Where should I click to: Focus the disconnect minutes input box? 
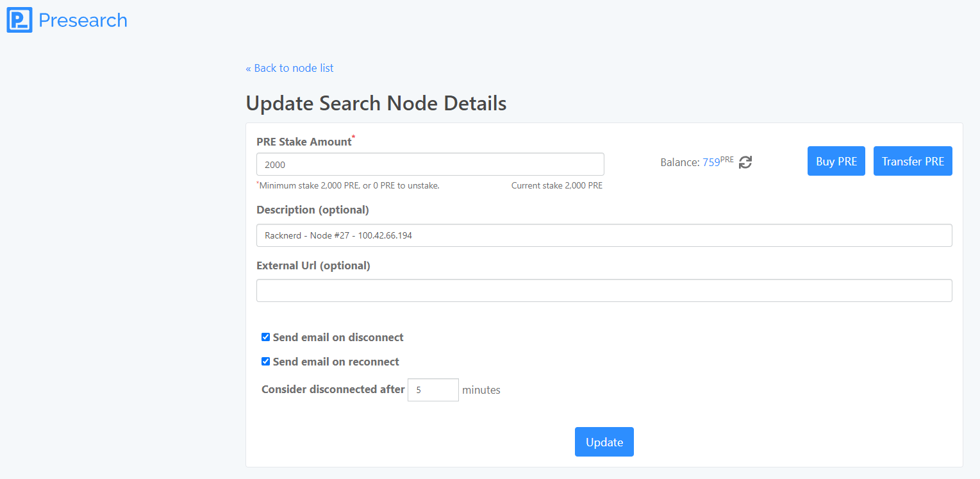coord(433,390)
